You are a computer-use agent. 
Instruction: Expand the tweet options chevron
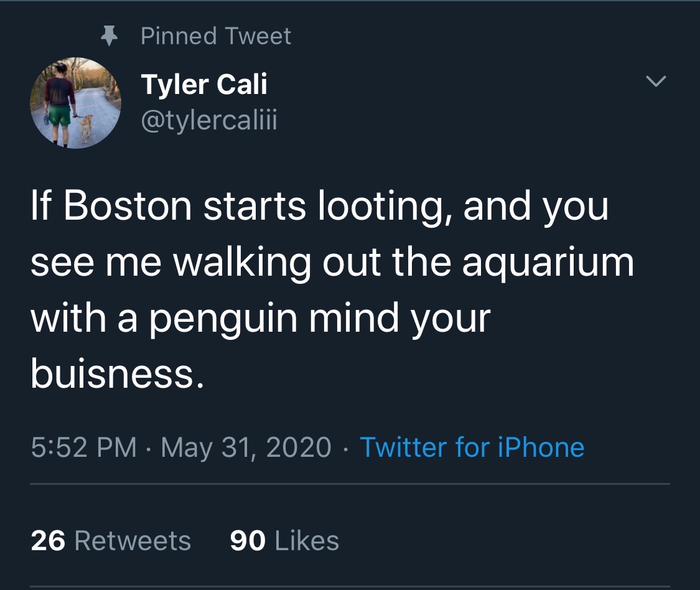tap(656, 82)
